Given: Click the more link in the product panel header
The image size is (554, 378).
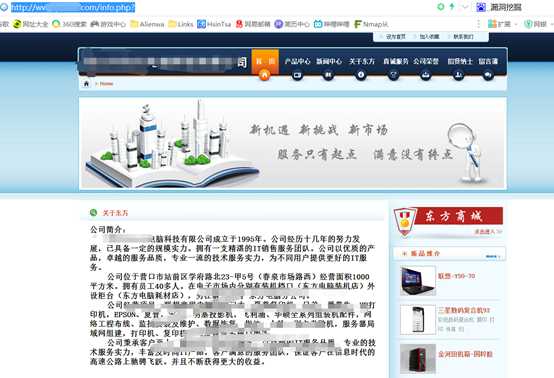Looking at the screenshot, I should [493, 256].
